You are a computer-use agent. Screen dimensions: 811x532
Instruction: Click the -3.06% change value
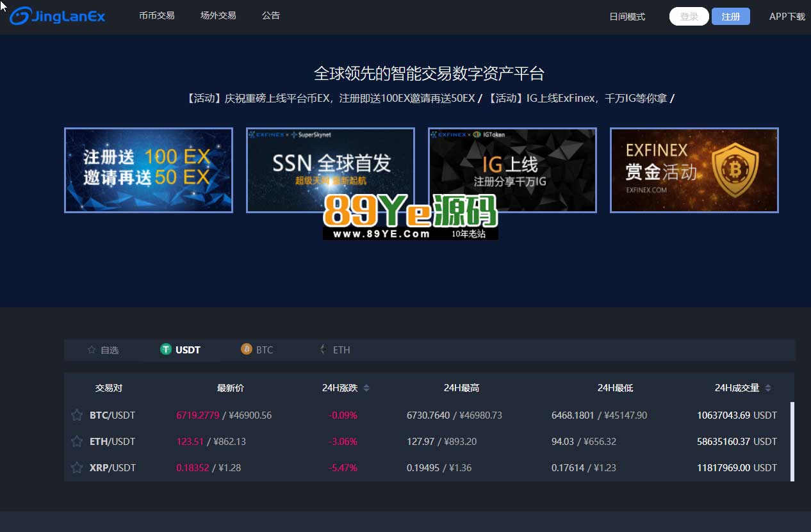click(x=343, y=442)
